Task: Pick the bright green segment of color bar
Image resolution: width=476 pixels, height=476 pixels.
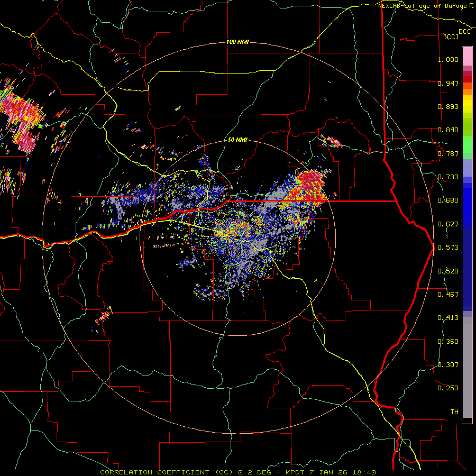Action: 467,144
